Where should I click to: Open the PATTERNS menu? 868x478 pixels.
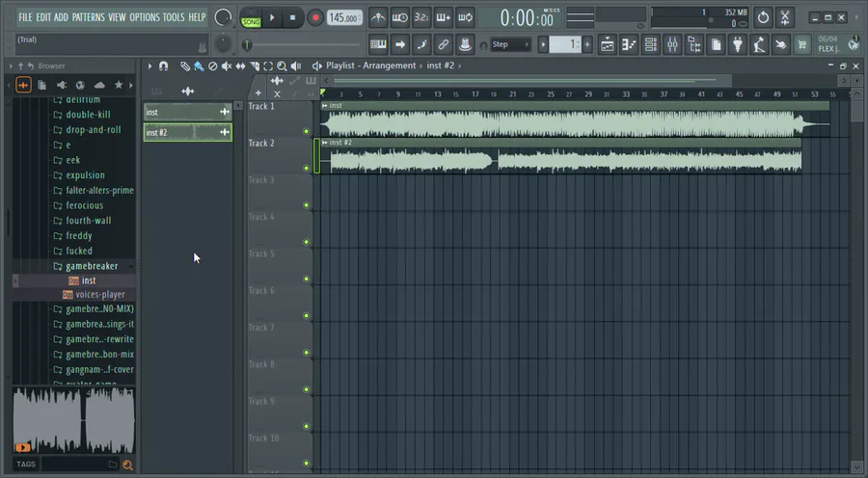[x=88, y=17]
